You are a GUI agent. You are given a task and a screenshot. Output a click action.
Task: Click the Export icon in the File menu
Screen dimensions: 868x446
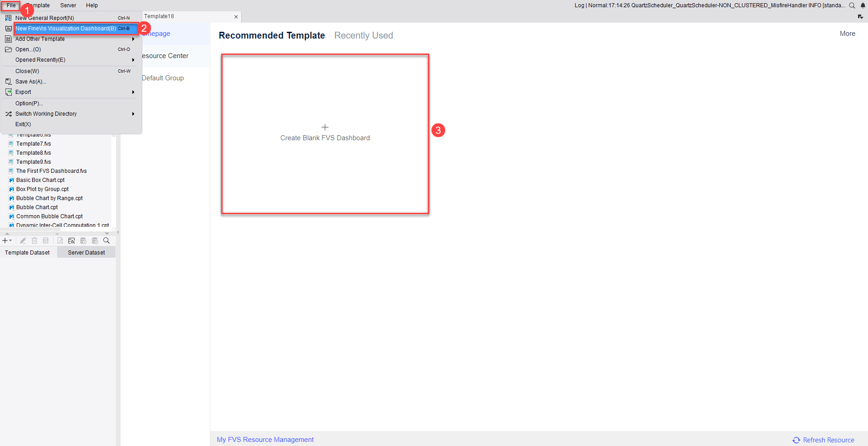coord(8,92)
